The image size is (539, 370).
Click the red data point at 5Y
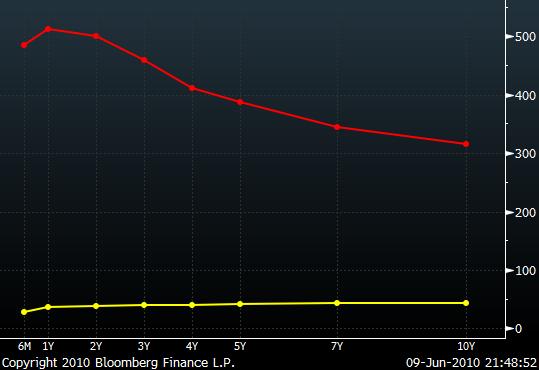pyautogui.click(x=240, y=102)
